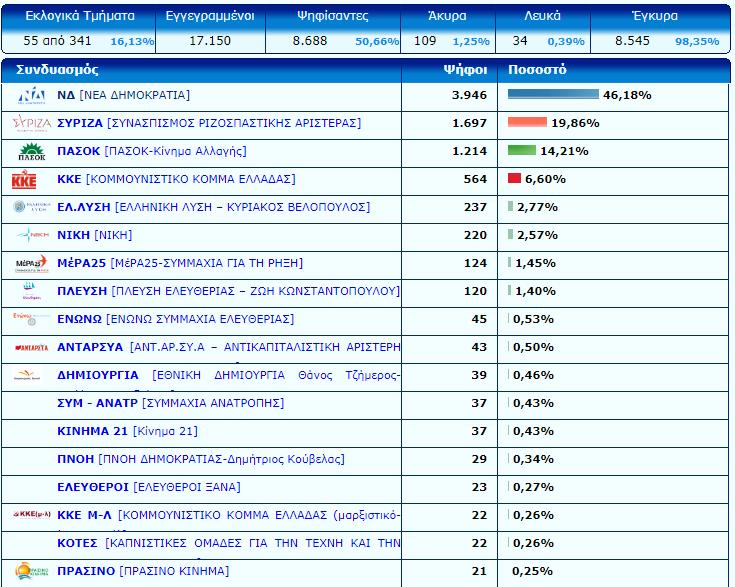The height and width of the screenshot is (587, 735).
Task: Open ΣΥΜ - ΑΝΑΤΡ party link
Action: point(170,403)
